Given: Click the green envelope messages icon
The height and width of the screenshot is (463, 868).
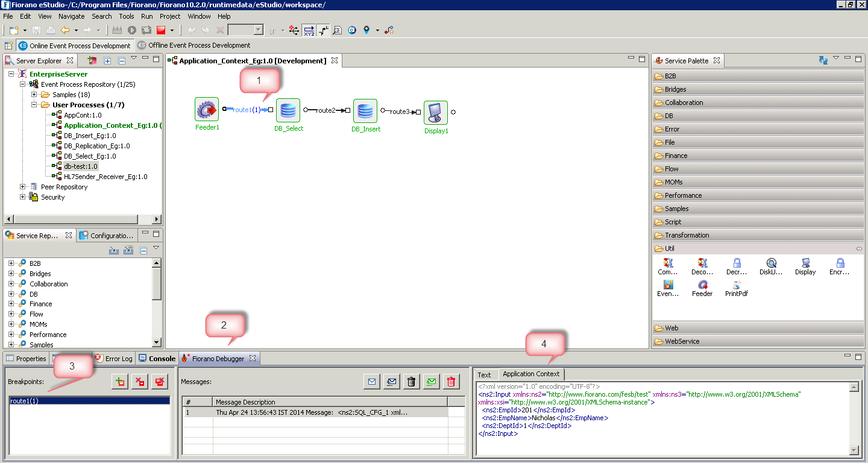Looking at the screenshot, I should coord(432,382).
